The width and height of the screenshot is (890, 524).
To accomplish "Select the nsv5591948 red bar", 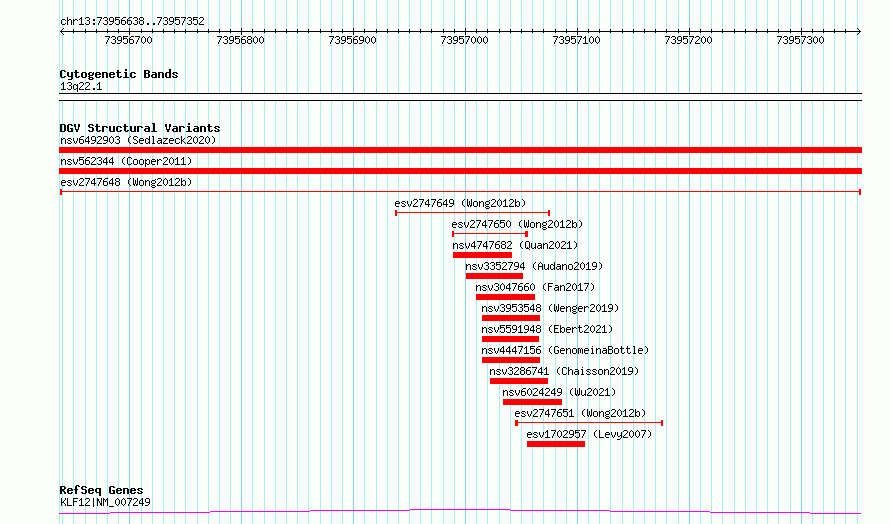I will pos(510,339).
